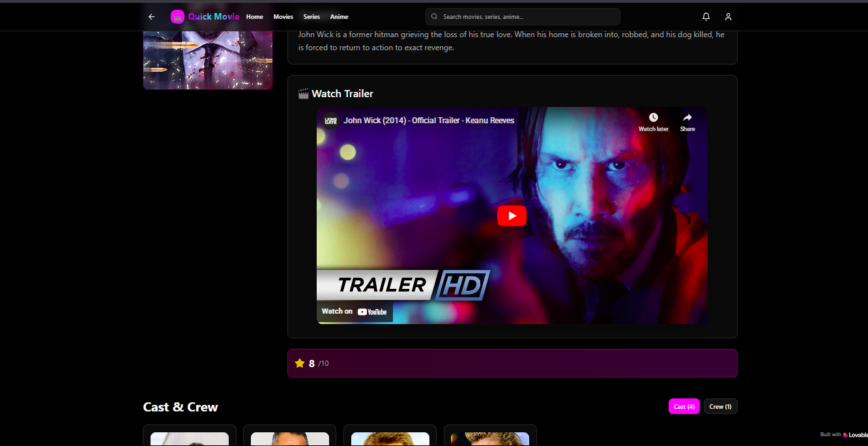Select the Cast (4) tab
The image size is (868, 446).
point(684,406)
